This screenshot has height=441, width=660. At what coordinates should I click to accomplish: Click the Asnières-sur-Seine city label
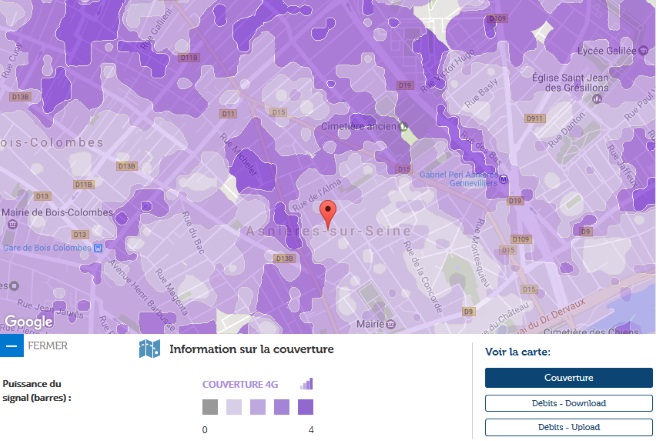(x=328, y=231)
